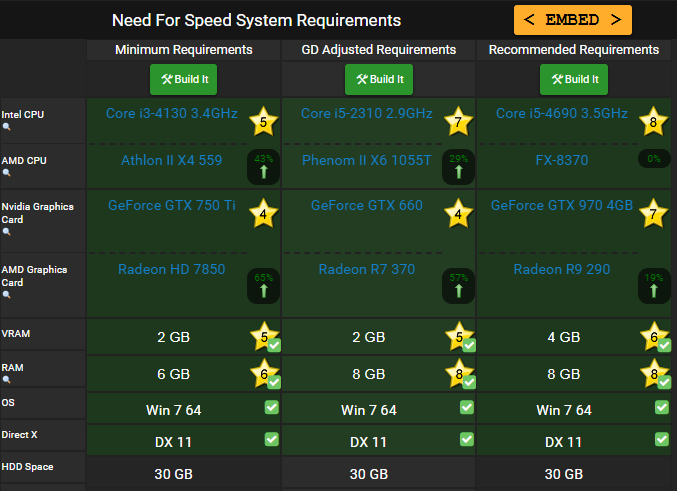Click the OS row label
677x491 pixels.
coord(8,402)
